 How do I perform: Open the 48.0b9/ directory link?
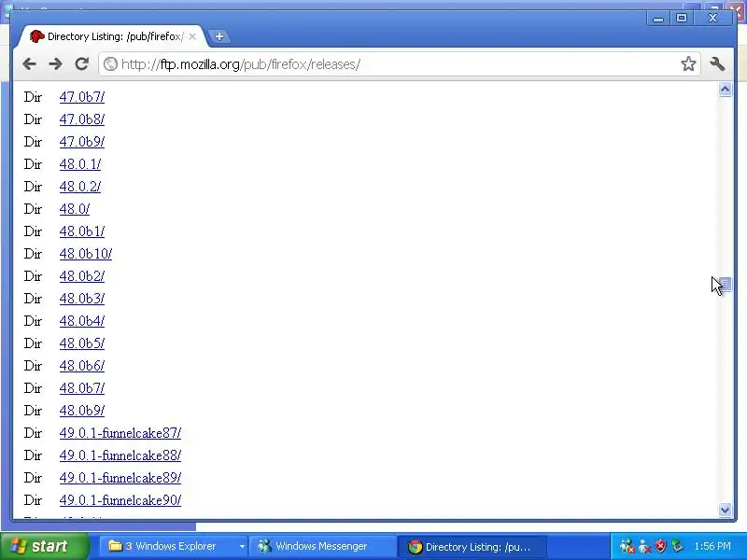[x=82, y=411]
